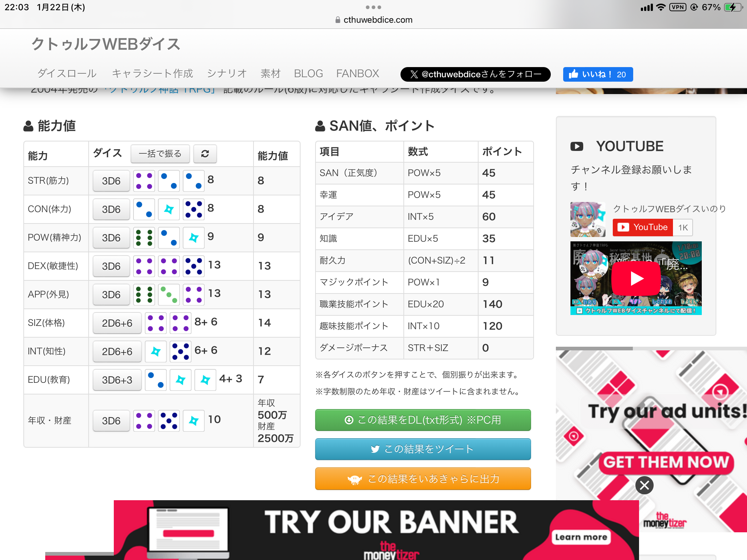Download result with the green txt button
Image resolution: width=747 pixels, height=560 pixels.
[423, 420]
